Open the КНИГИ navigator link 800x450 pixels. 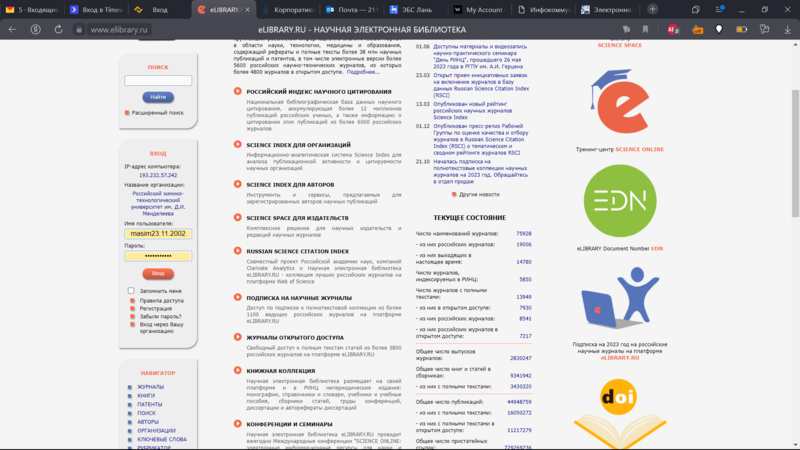(x=146, y=395)
